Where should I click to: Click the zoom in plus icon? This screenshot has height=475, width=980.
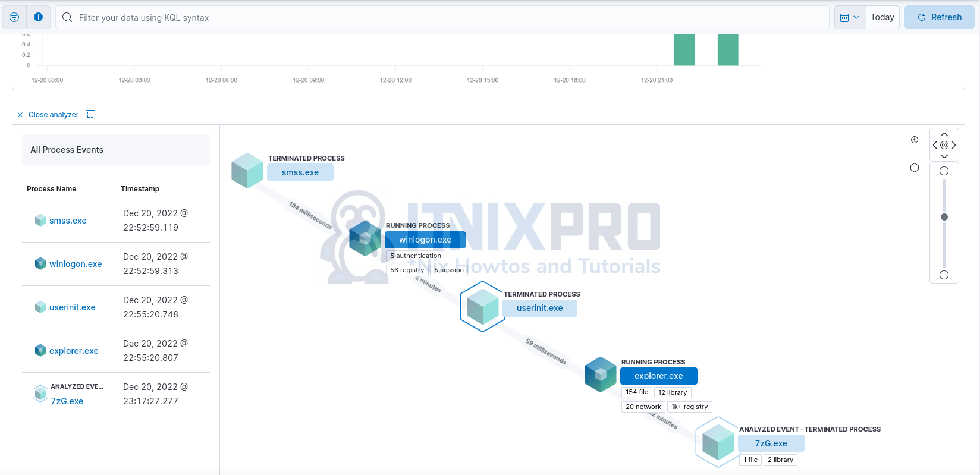944,171
